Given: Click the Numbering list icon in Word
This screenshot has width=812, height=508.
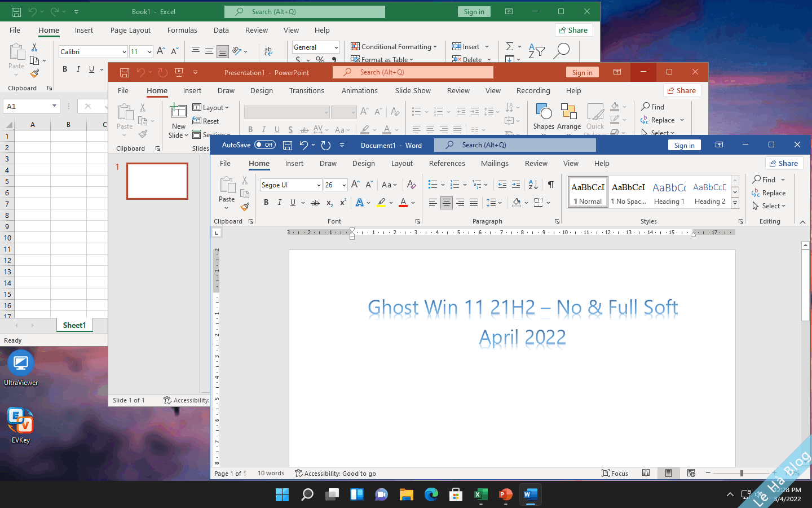Looking at the screenshot, I should pyautogui.click(x=454, y=185).
